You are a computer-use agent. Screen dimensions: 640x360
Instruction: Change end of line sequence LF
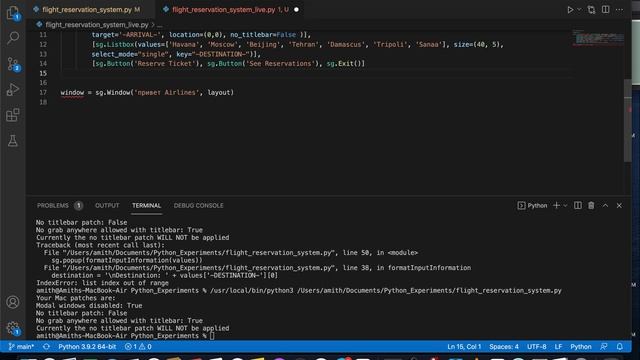click(558, 347)
